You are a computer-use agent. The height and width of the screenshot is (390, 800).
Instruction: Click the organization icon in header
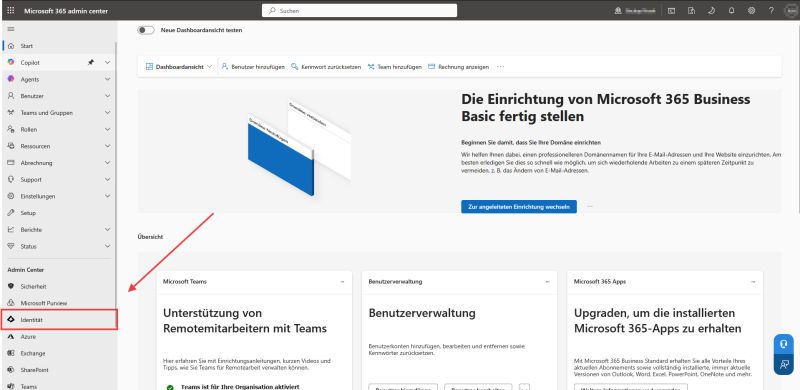(618, 11)
